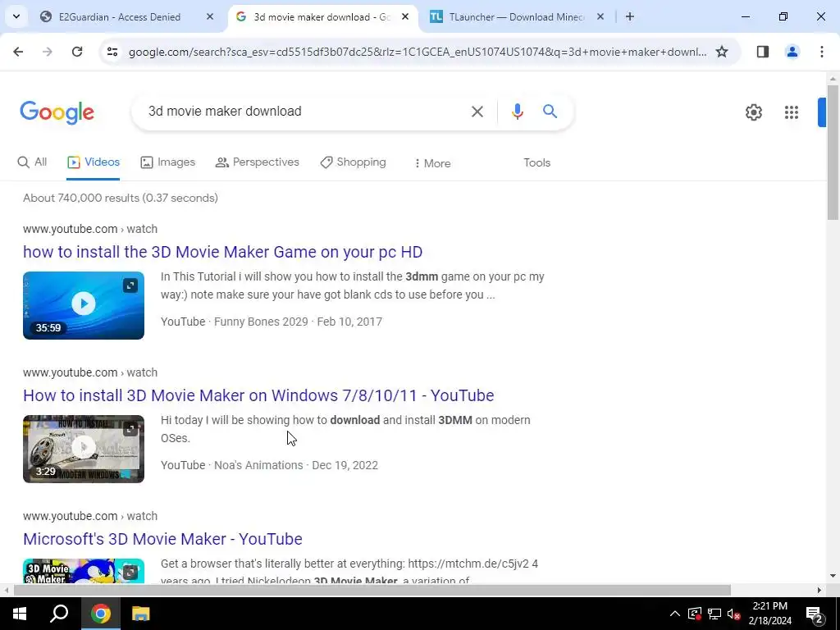Image resolution: width=840 pixels, height=630 pixels.
Task: Open the search Tools options
Action: point(536,163)
